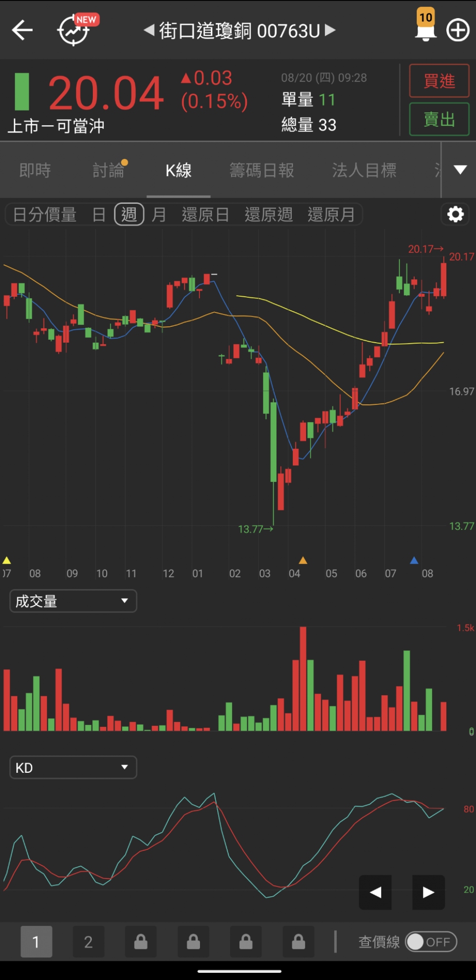The height and width of the screenshot is (980, 476).
Task: Switch to the 籌碼日報 tab
Action: click(x=262, y=170)
